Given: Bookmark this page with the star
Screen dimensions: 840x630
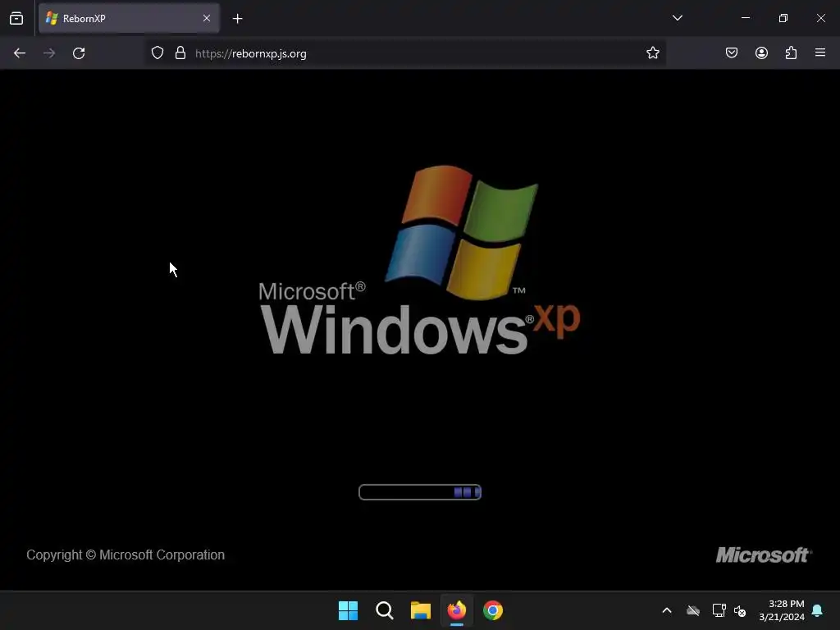Looking at the screenshot, I should tap(652, 53).
